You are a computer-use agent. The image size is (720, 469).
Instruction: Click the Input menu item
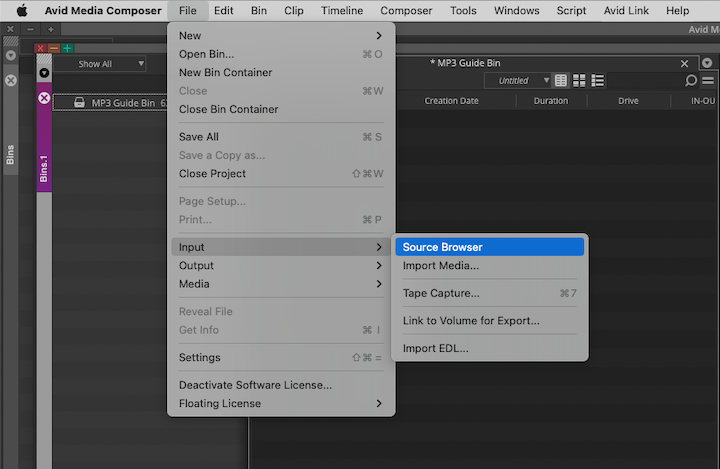pyautogui.click(x=281, y=247)
